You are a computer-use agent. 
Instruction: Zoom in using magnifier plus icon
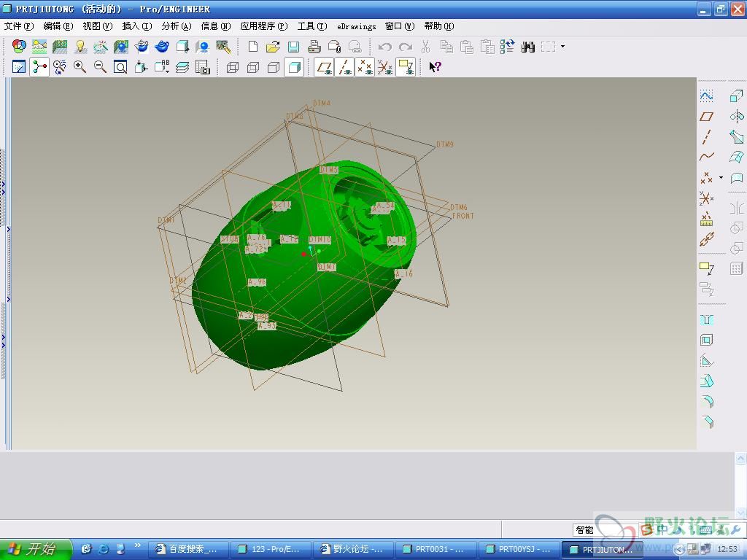click(80, 66)
